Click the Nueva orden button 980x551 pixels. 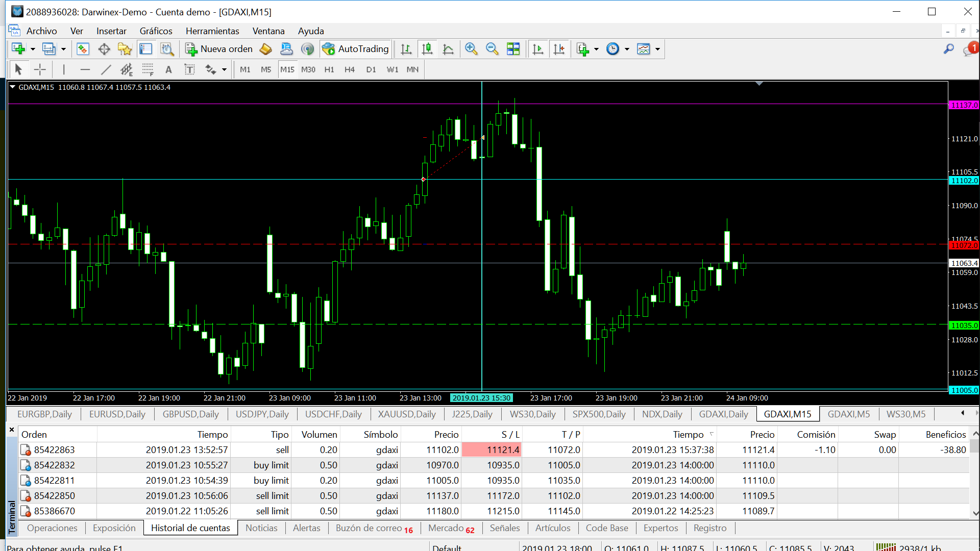(219, 49)
